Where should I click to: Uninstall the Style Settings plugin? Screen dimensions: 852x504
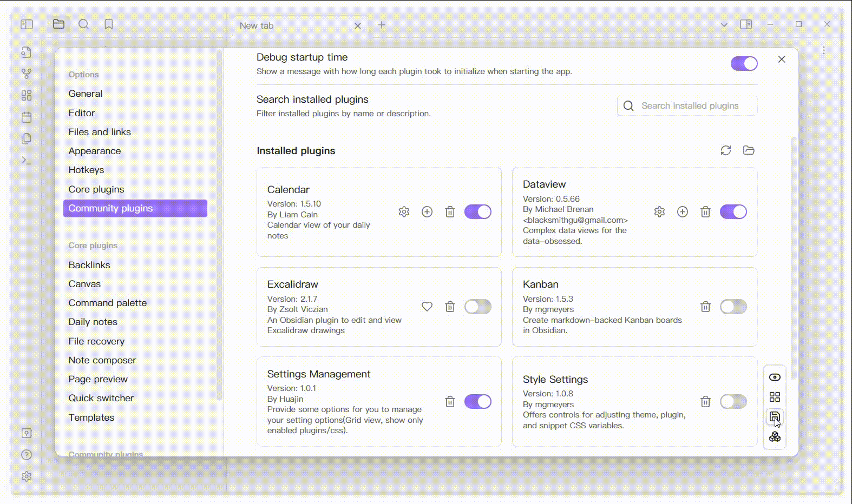coord(705,402)
